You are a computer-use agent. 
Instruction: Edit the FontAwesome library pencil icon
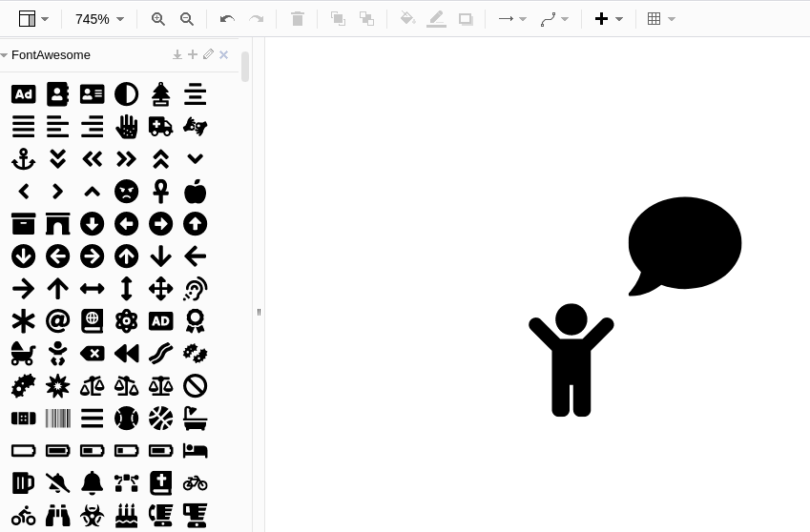208,54
